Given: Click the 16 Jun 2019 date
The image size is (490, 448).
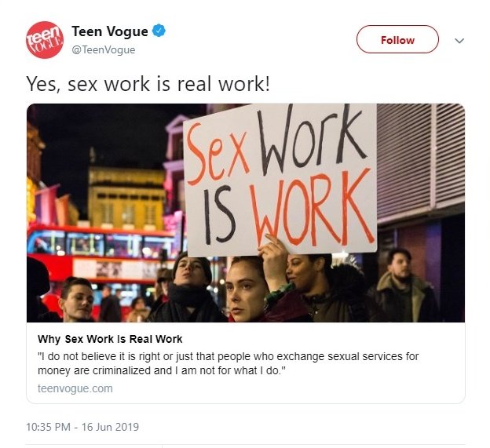Looking at the screenshot, I should click(x=110, y=427).
